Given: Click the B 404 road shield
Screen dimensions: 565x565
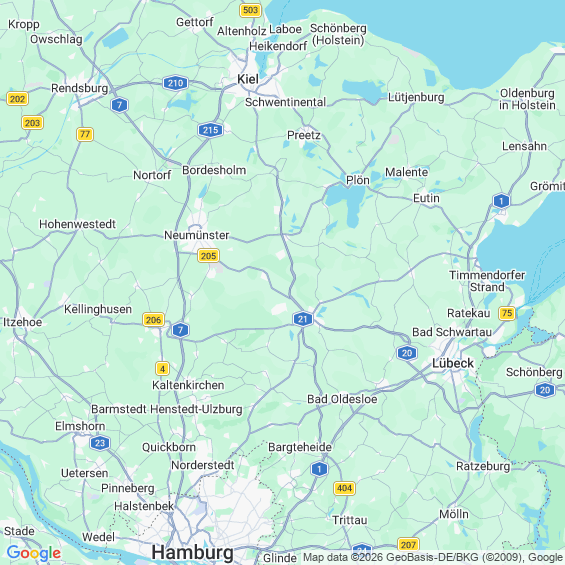Looking at the screenshot, I should coord(344,488).
